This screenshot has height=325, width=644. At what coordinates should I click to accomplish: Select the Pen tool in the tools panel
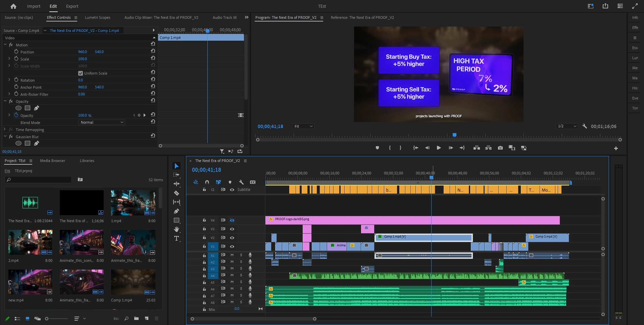click(x=177, y=211)
